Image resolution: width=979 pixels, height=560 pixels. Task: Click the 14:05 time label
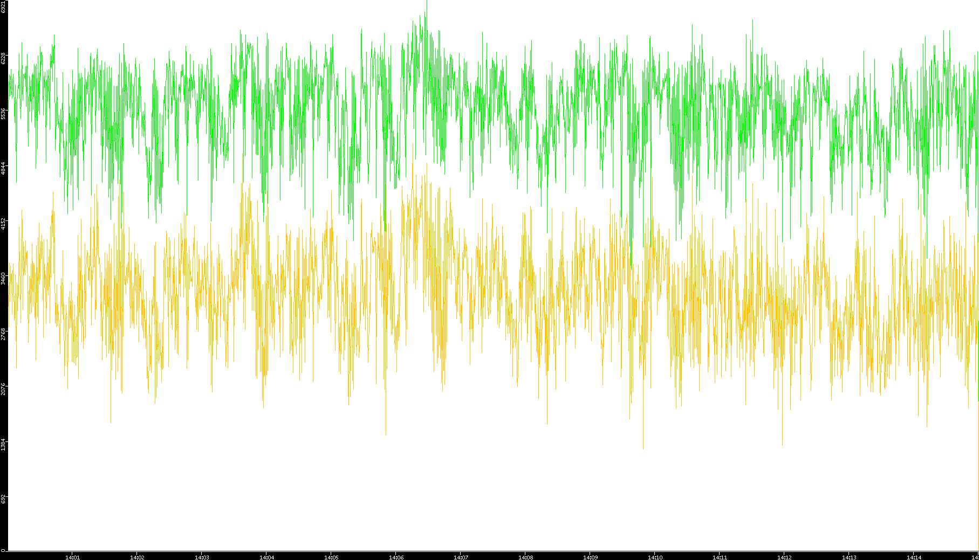coord(331,557)
